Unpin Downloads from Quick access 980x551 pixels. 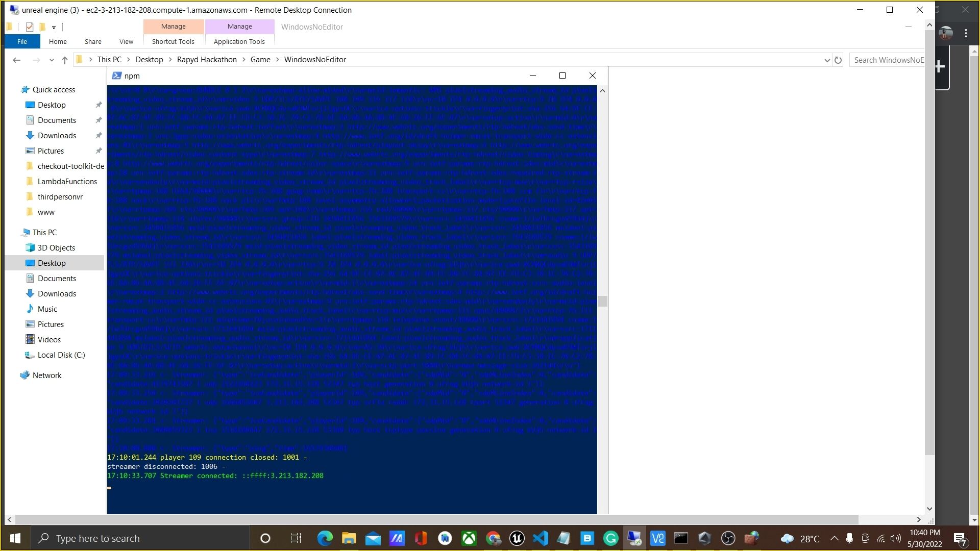pyautogui.click(x=99, y=135)
